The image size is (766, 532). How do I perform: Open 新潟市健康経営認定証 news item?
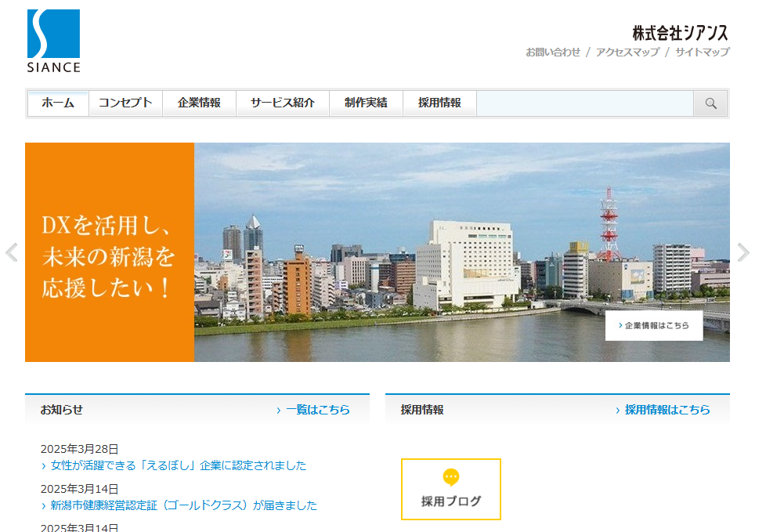(x=183, y=505)
